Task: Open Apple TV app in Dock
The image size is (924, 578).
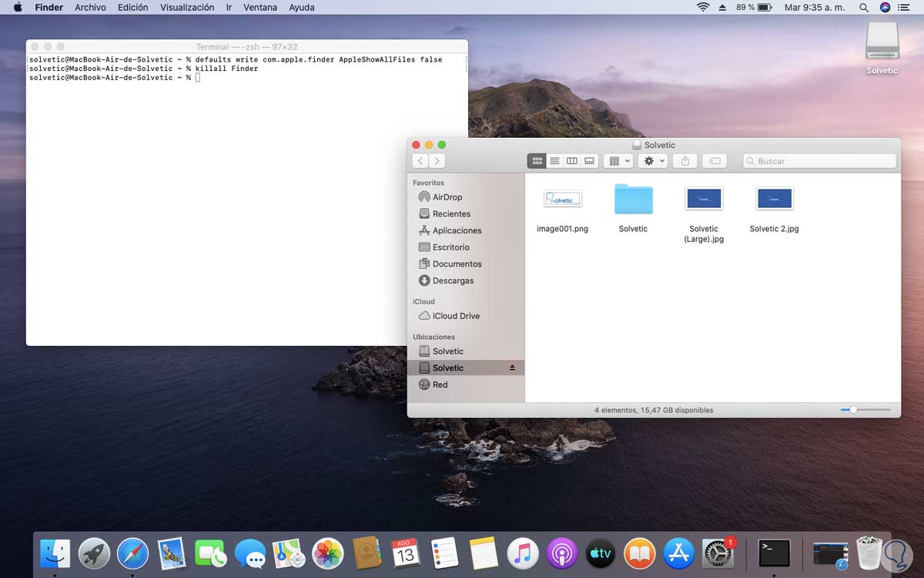Action: 601,553
